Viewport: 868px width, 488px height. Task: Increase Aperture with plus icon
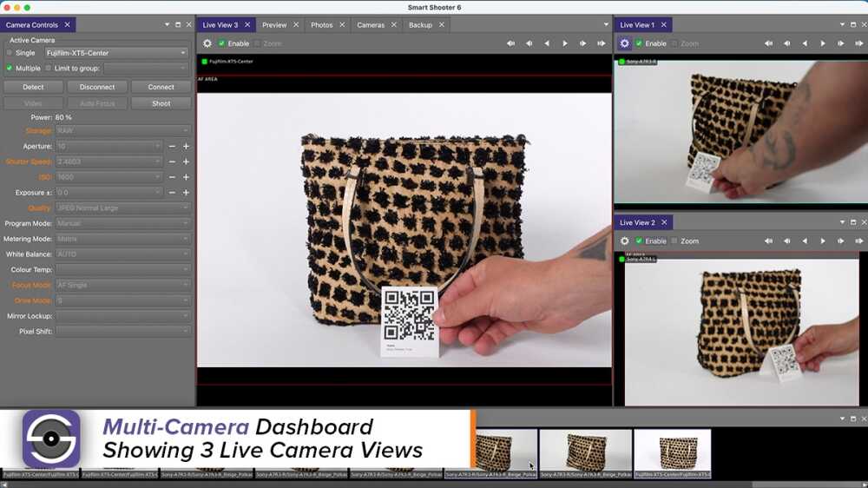click(186, 146)
